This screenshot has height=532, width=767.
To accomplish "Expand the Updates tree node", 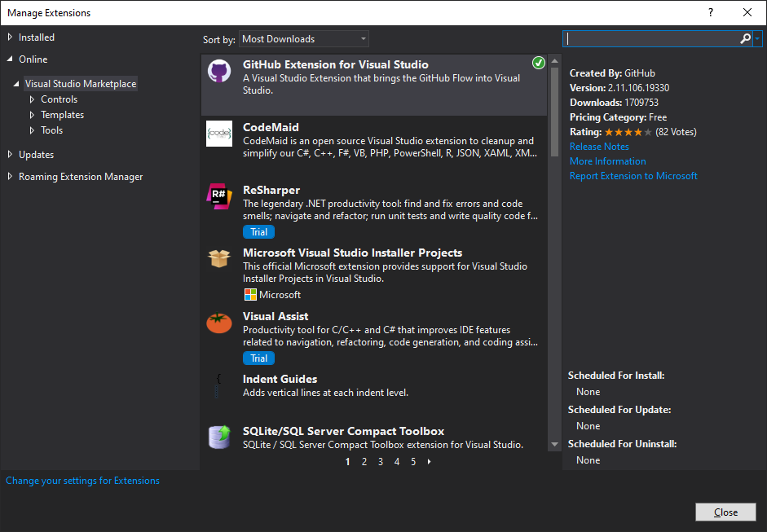I will [10, 155].
